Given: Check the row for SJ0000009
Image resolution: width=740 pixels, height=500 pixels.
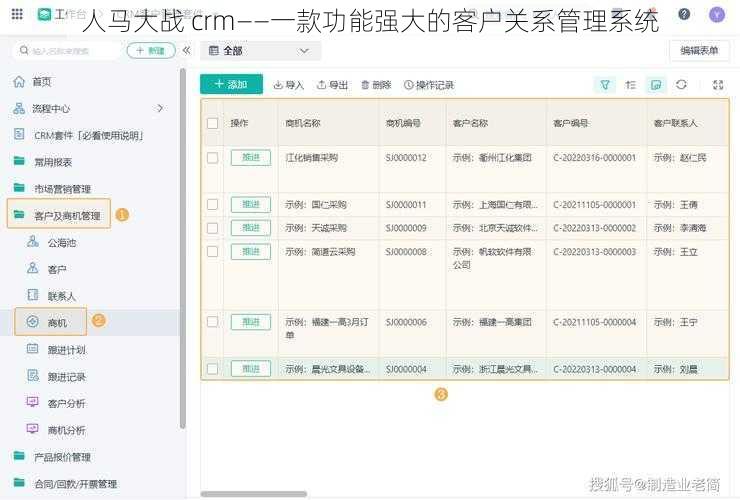Looking at the screenshot, I should (212, 228).
